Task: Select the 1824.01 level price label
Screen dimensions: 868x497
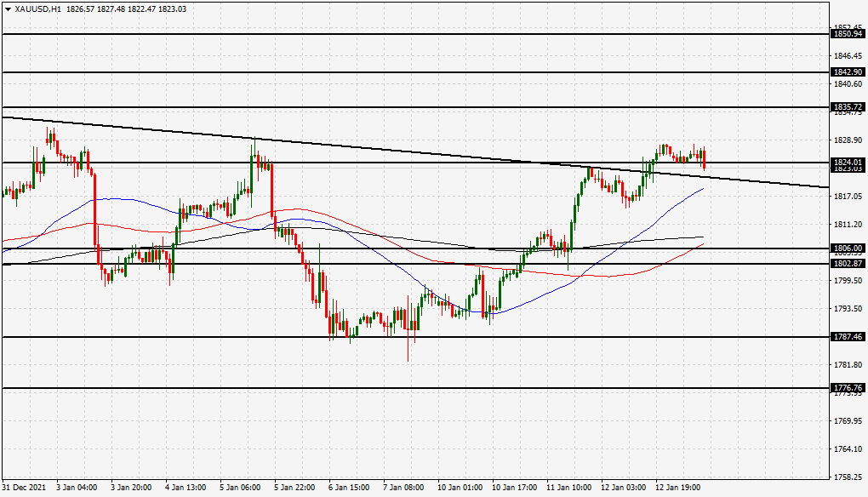Action: tap(848, 163)
